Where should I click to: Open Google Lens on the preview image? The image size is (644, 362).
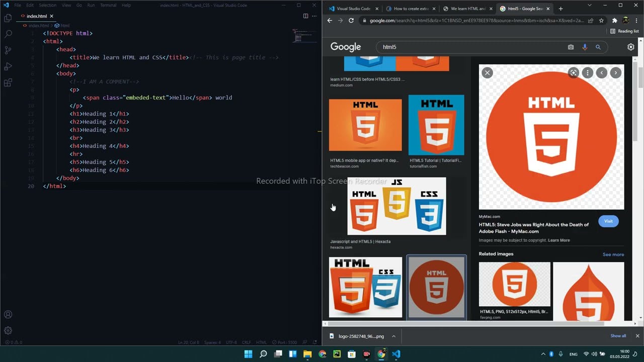click(x=573, y=73)
